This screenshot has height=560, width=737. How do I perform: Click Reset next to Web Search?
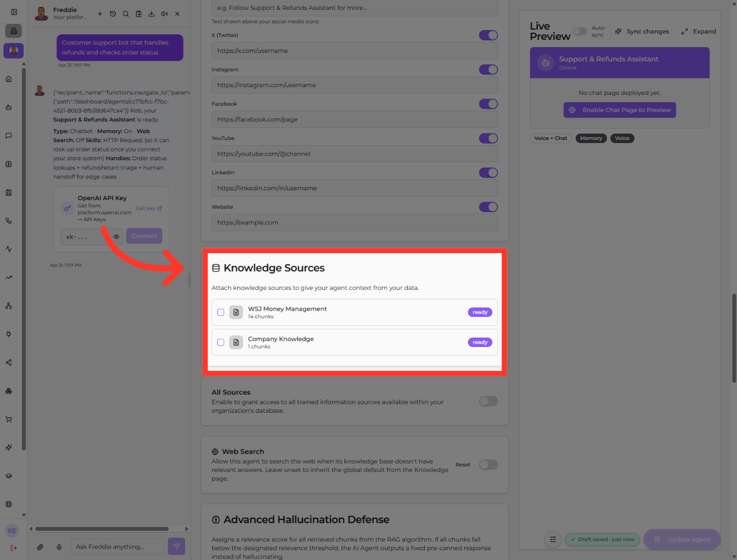[x=463, y=465]
